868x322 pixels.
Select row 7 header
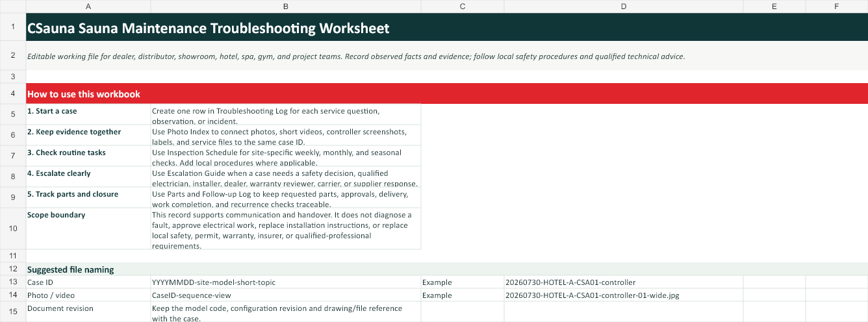point(13,156)
